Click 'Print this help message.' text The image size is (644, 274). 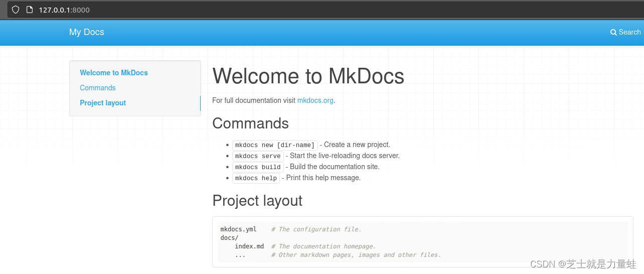click(x=324, y=178)
